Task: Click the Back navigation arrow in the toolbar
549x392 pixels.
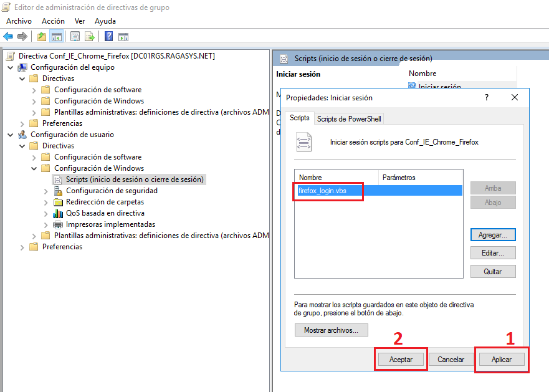Action: [x=7, y=36]
